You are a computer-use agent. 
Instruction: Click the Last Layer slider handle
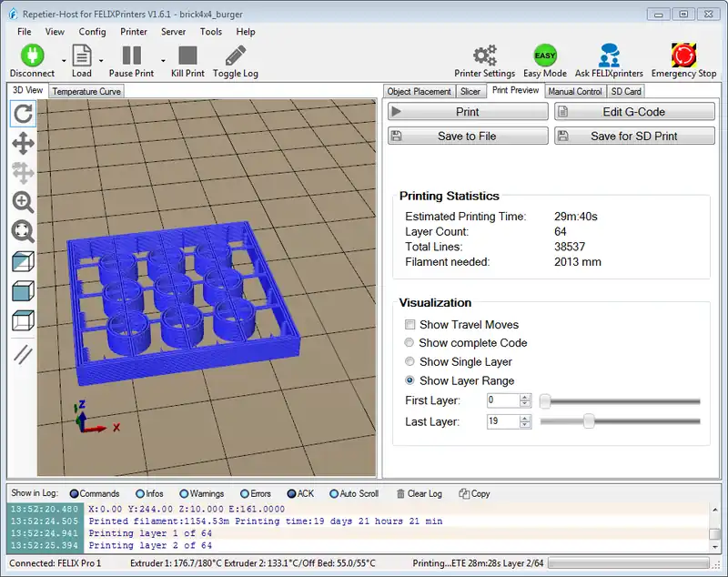(589, 421)
